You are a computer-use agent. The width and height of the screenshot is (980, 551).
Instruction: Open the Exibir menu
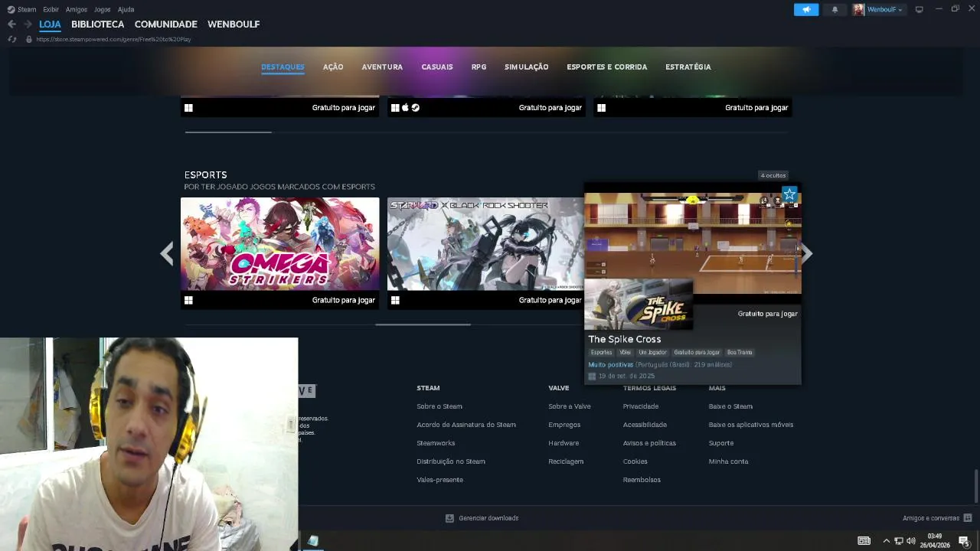pos(51,9)
